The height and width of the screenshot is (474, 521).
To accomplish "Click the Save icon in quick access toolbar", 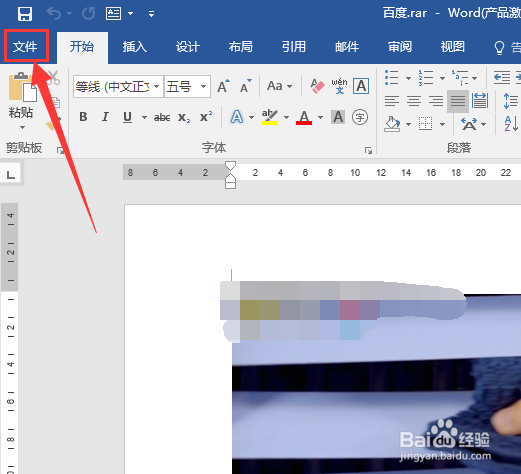I will coord(25,14).
